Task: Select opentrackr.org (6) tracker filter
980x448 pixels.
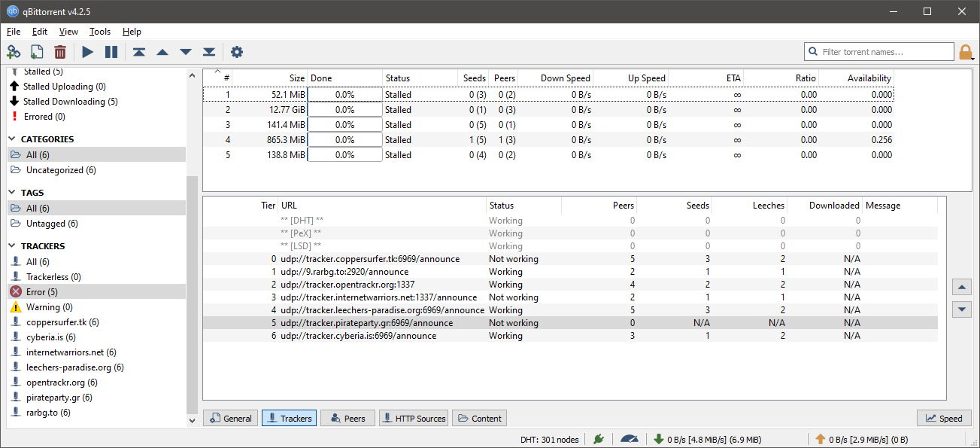Action: [x=96, y=382]
